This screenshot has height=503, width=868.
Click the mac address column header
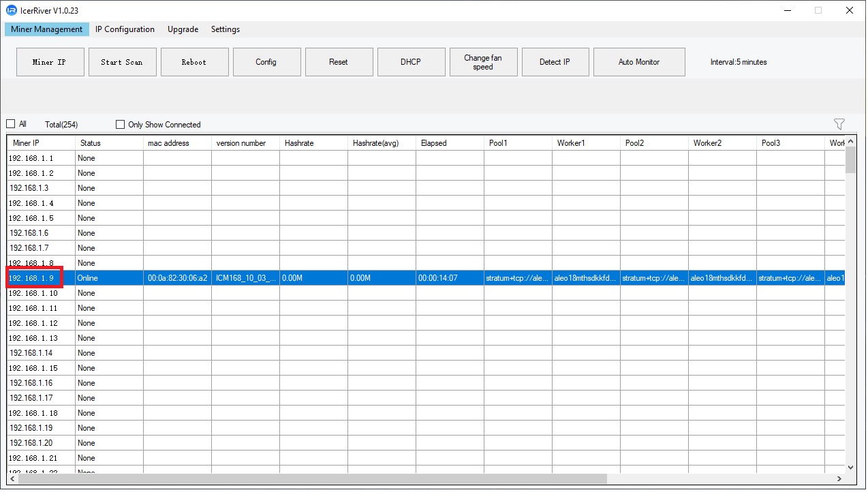click(178, 143)
